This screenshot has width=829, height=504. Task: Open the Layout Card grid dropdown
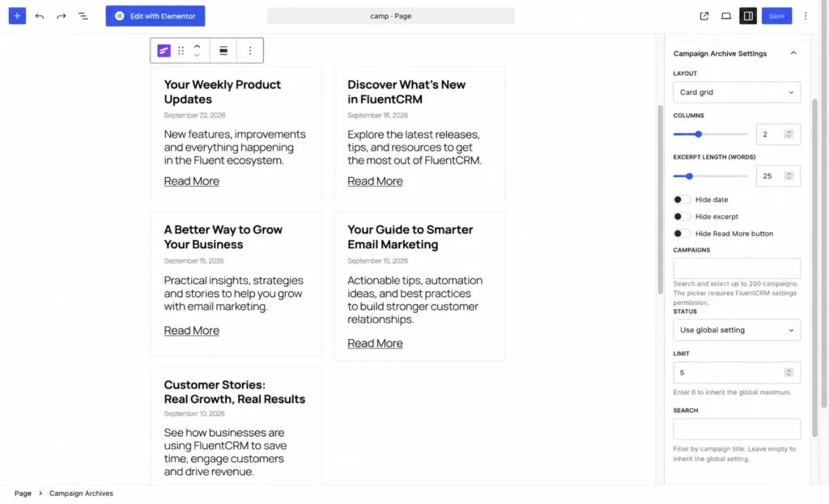click(736, 92)
